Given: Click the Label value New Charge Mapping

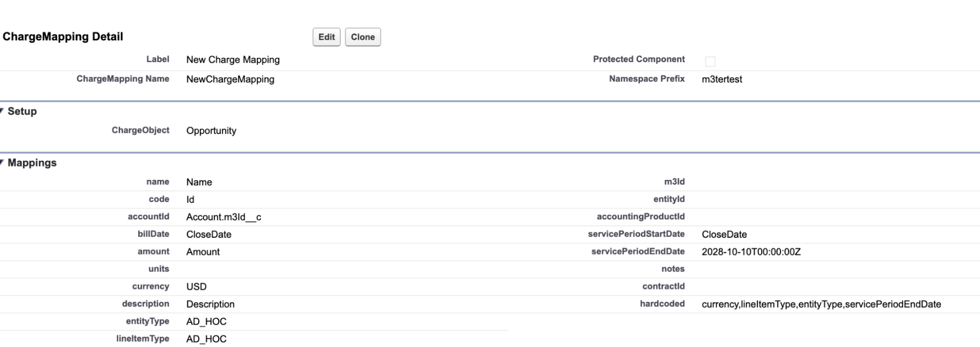Looking at the screenshot, I should pos(233,60).
